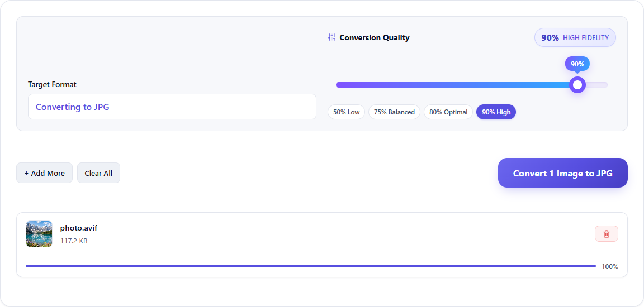Click the 100% progress value
The width and height of the screenshot is (644, 307).
coord(610,266)
